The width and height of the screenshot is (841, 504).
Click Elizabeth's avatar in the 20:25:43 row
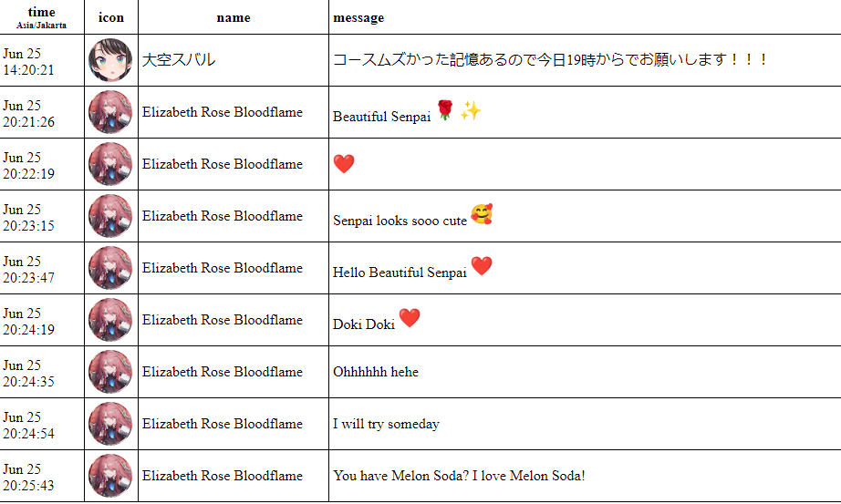click(110, 476)
